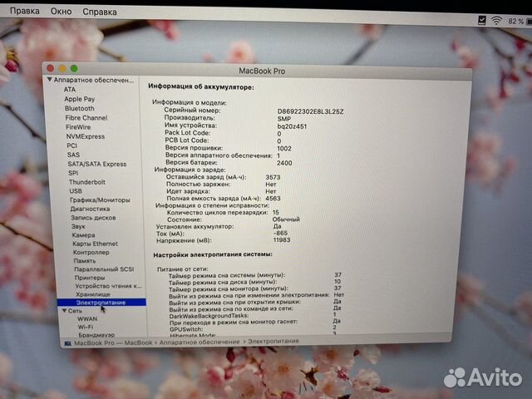Select SPI in the sidebar
Viewport: 532px width, 399px height.
coord(73,173)
